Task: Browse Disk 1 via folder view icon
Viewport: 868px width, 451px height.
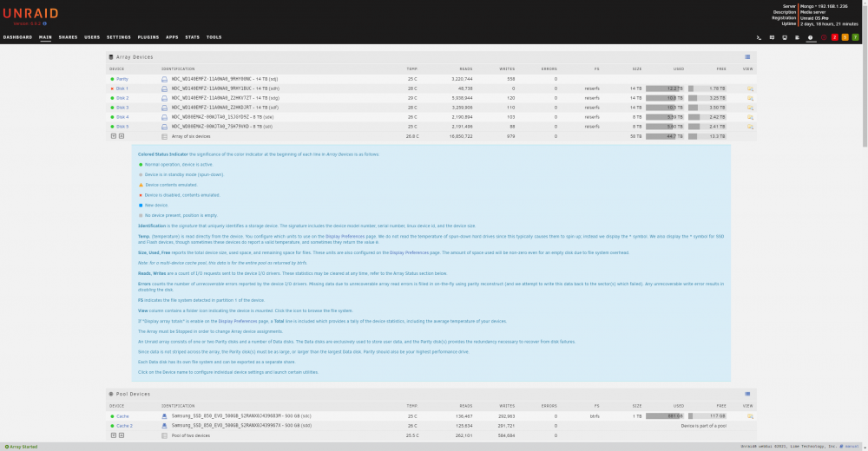Action: coord(750,88)
